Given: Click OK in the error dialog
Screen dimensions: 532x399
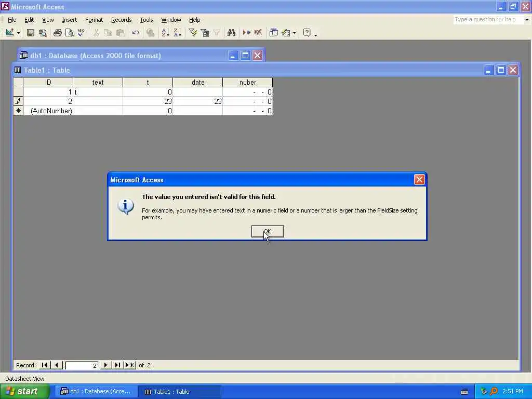Looking at the screenshot, I should pos(268,231).
